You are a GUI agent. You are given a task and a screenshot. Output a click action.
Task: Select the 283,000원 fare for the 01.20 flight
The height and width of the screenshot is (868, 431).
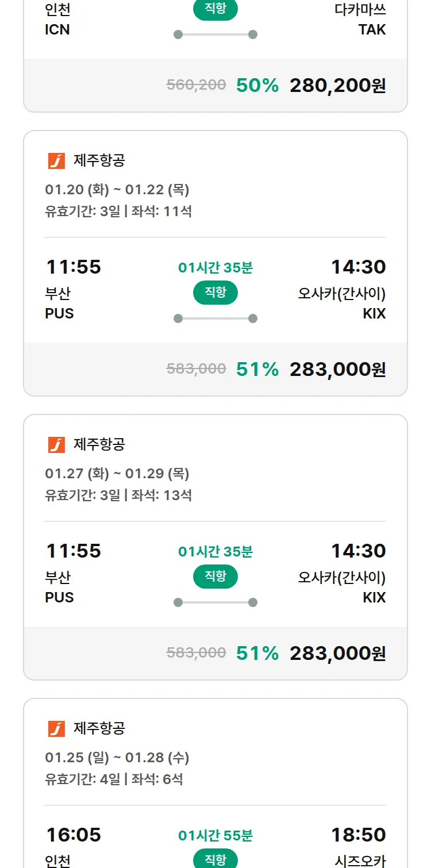[337, 370]
